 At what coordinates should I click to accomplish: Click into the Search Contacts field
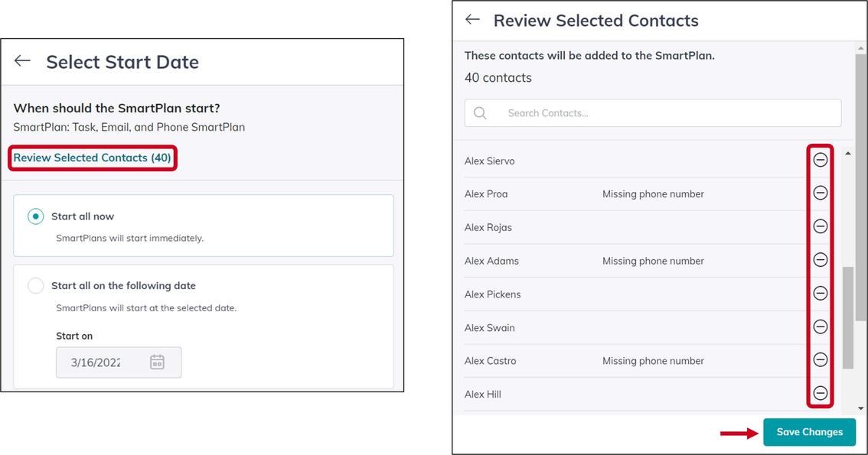666,113
